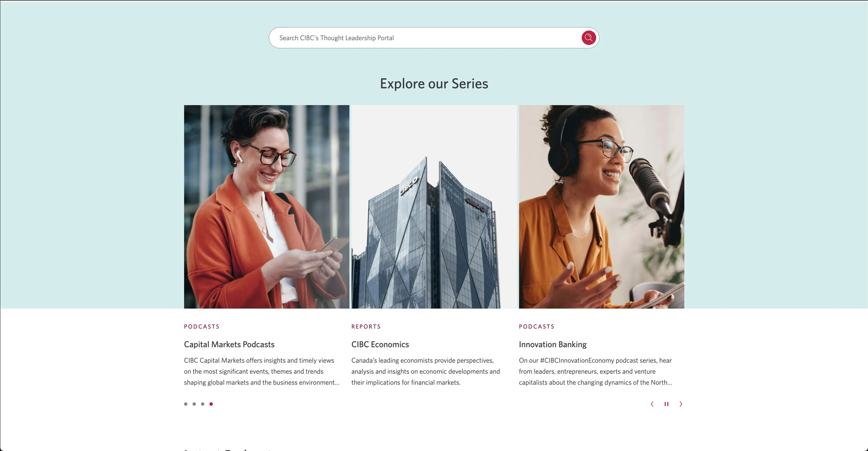Click the CIBC Economics description text
This screenshot has width=868, height=451.
(x=426, y=371)
